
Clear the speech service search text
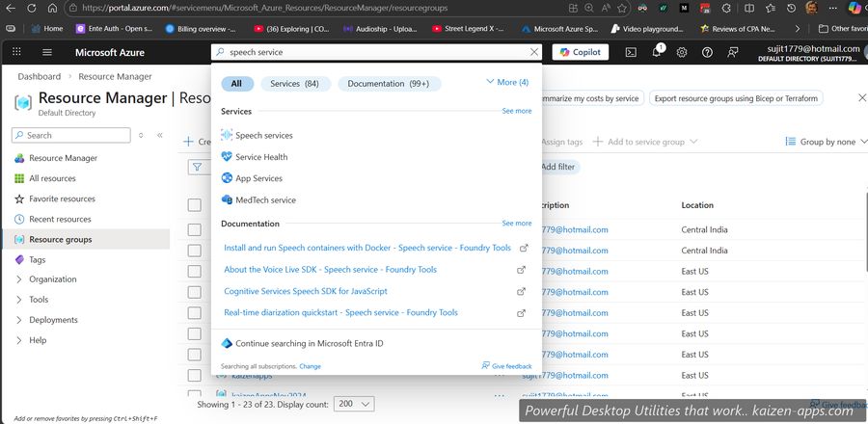[x=533, y=52]
